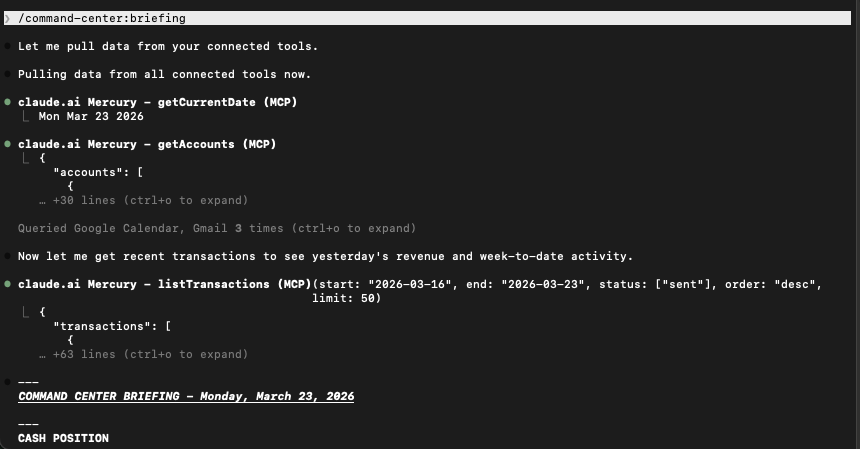Click the green bullet beside getCurrentDate
This screenshot has height=449, width=860.
[8, 102]
